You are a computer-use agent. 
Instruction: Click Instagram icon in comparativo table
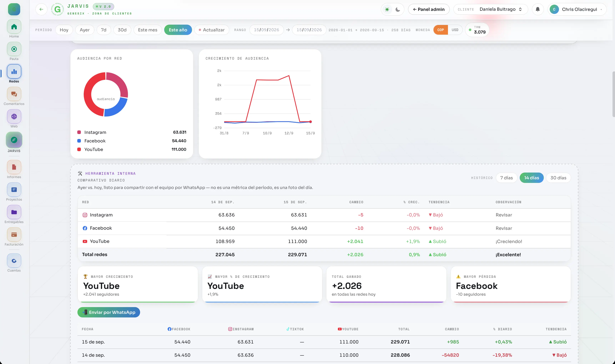(85, 215)
